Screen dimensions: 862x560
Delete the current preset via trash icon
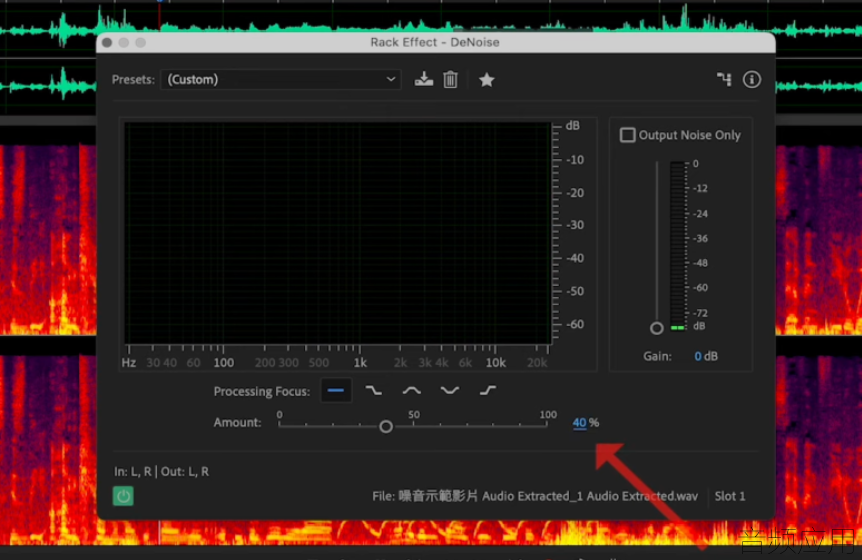(450, 80)
